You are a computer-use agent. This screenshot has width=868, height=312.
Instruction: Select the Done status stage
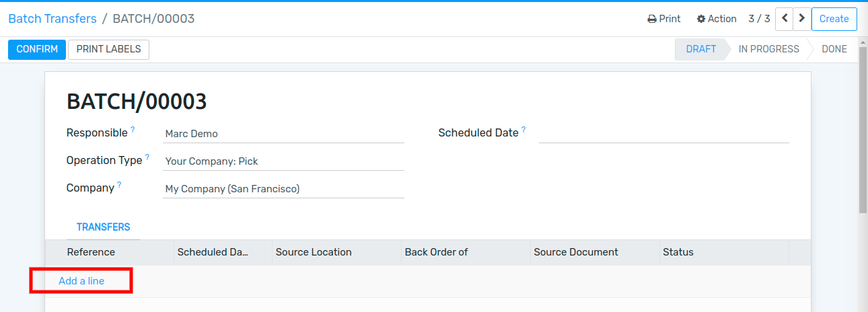pos(834,49)
